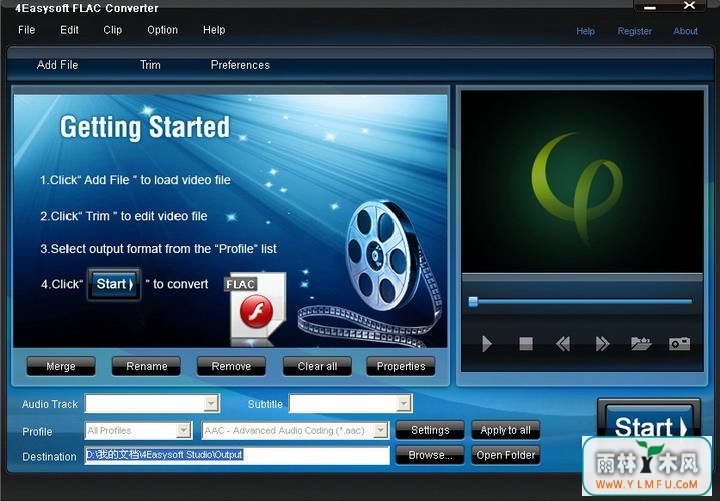This screenshot has height=501, width=720.
Task: Click the playback position slider handle
Action: [473, 302]
